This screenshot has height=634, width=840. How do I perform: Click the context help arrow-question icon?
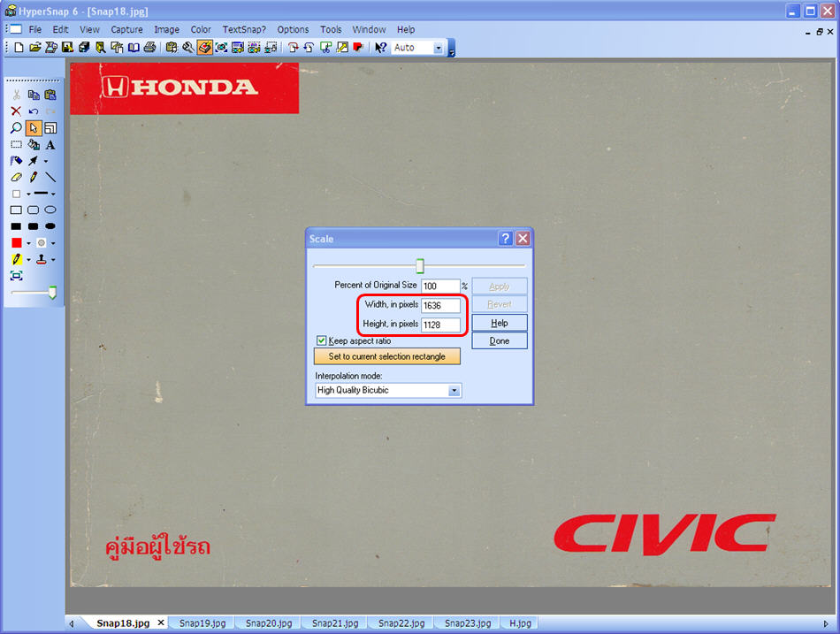click(x=380, y=47)
